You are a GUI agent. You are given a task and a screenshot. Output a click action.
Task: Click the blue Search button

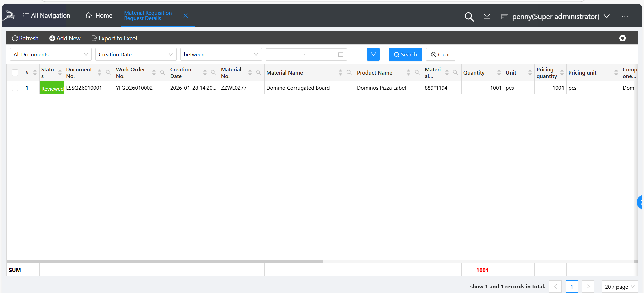pyautogui.click(x=405, y=54)
